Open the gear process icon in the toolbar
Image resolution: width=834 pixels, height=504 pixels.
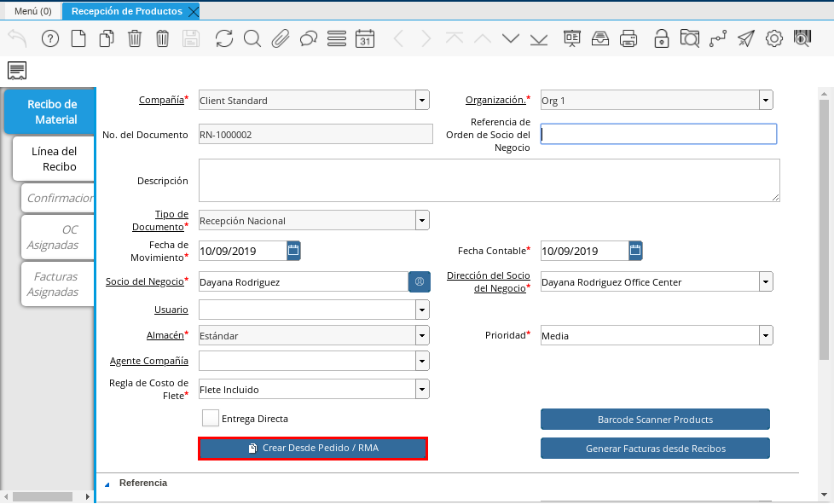[x=774, y=38]
